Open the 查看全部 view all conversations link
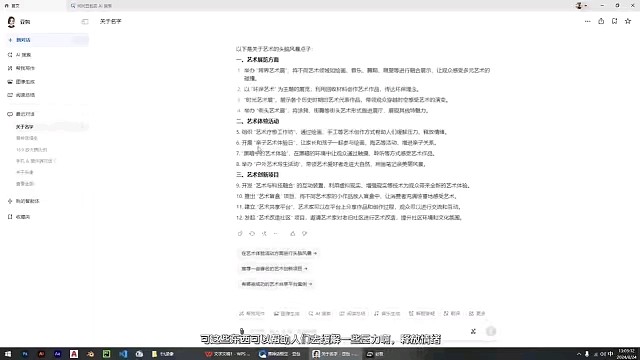 pos(25,184)
